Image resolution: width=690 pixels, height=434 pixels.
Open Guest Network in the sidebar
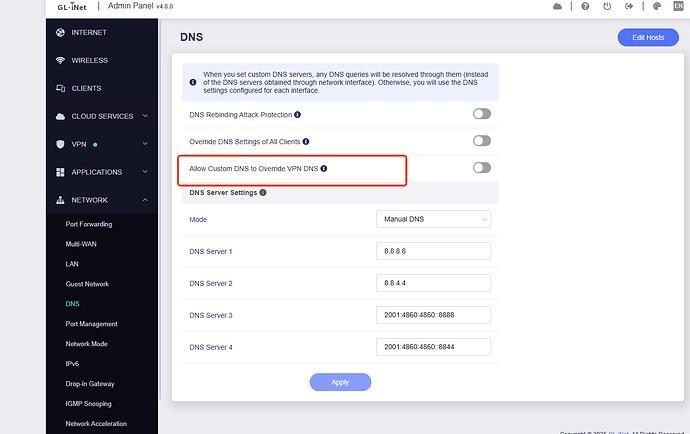coord(87,284)
